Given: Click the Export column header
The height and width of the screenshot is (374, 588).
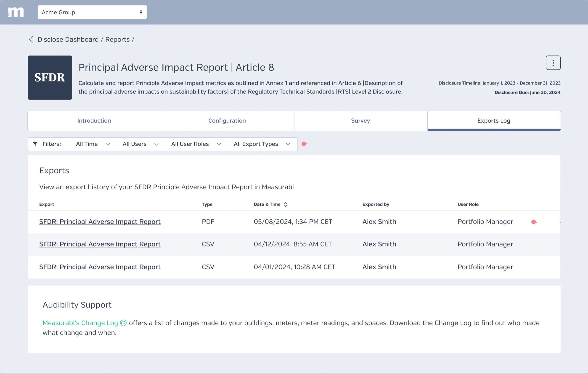Looking at the screenshot, I should click(47, 204).
